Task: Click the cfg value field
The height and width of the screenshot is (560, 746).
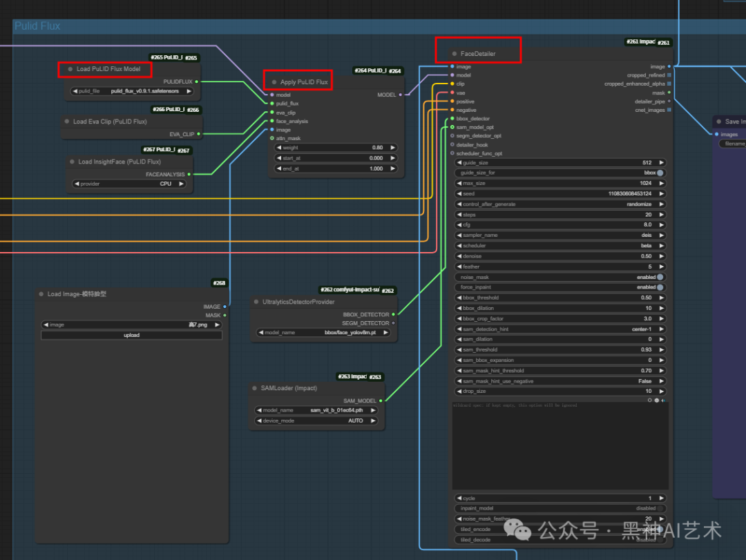Action: click(560, 224)
